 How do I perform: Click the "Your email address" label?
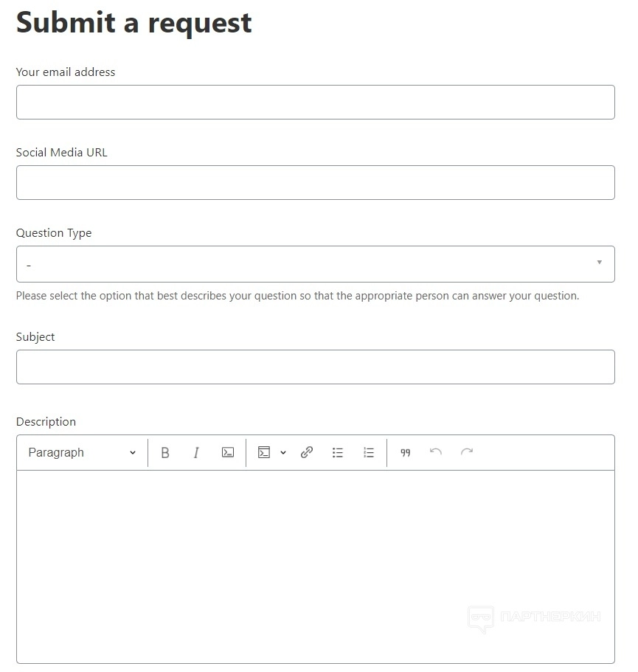[x=66, y=72]
